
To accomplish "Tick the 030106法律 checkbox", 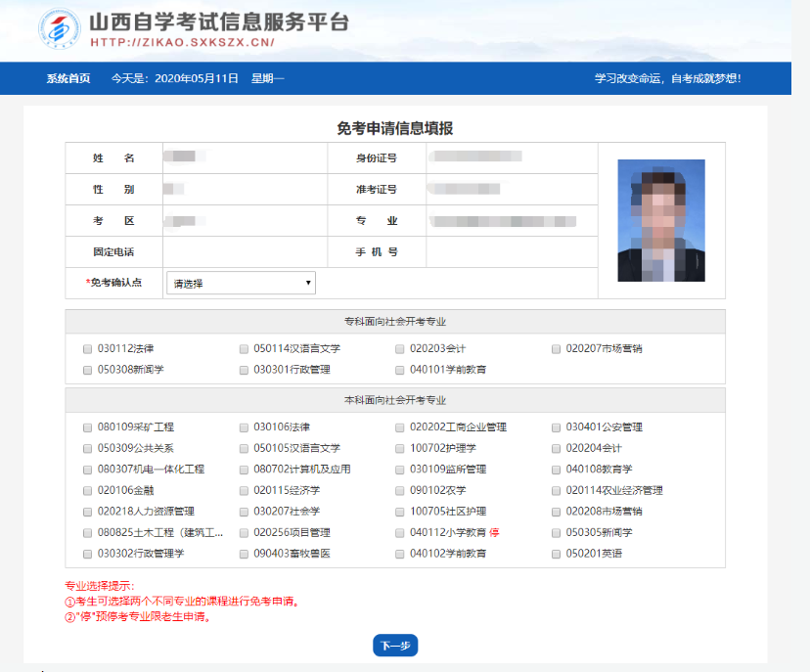I will click(244, 427).
